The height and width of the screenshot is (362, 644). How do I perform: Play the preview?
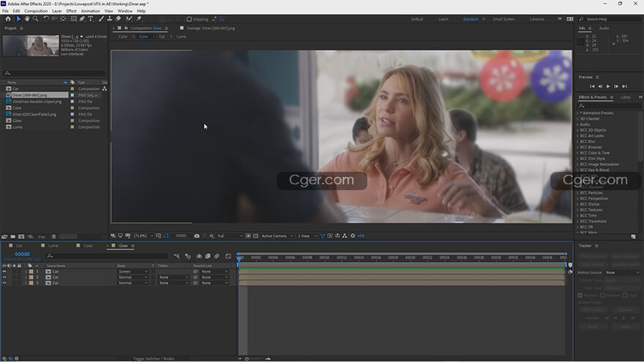coord(608,86)
